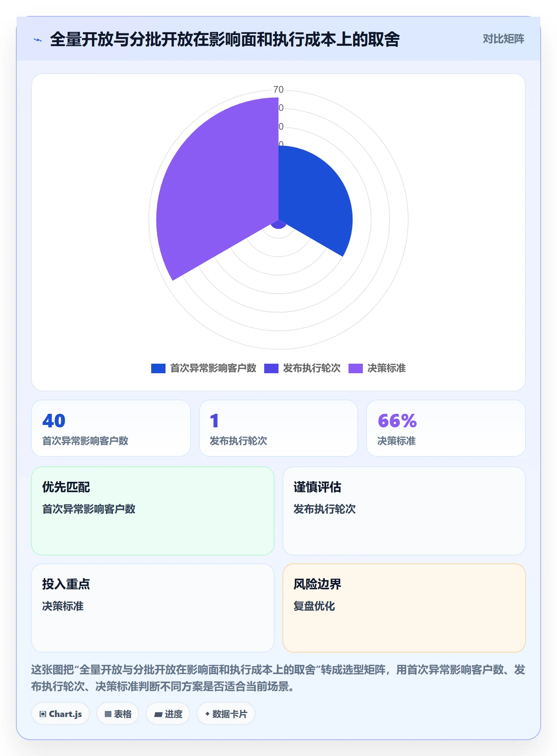Click the 表格 tag chip

click(118, 714)
